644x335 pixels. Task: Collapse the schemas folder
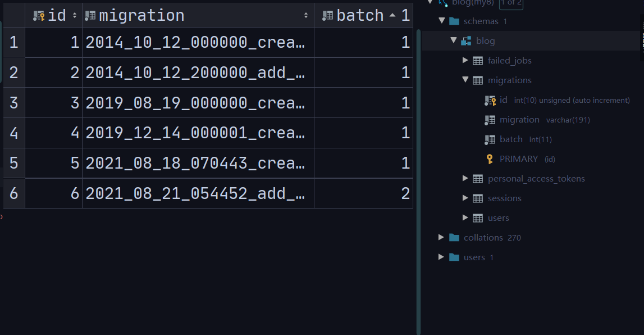pyautogui.click(x=441, y=21)
